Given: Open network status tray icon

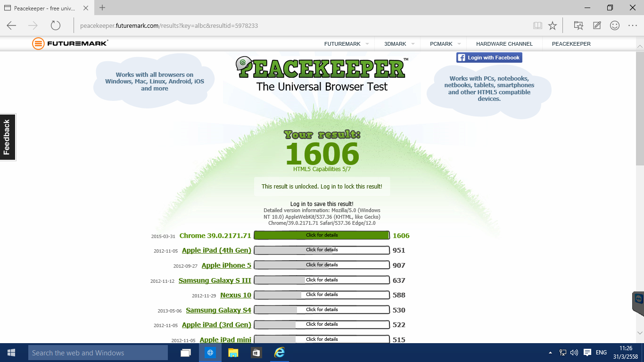Looking at the screenshot, I should [563, 353].
